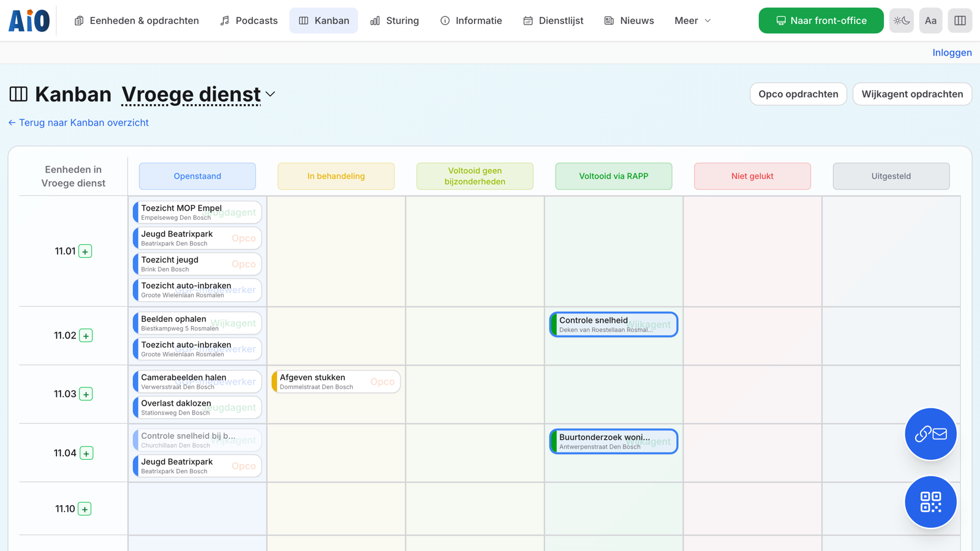Open Jeugd Beatrixpark card in 11.04
Screen dimensions: 980x551
[x=197, y=466]
